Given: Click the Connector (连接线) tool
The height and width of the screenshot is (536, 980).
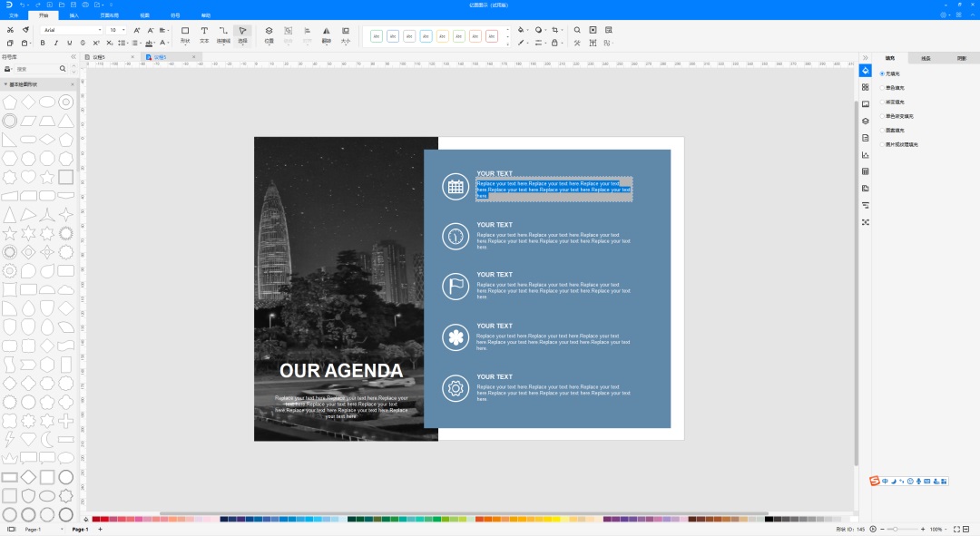Looking at the screenshot, I should click(x=223, y=34).
